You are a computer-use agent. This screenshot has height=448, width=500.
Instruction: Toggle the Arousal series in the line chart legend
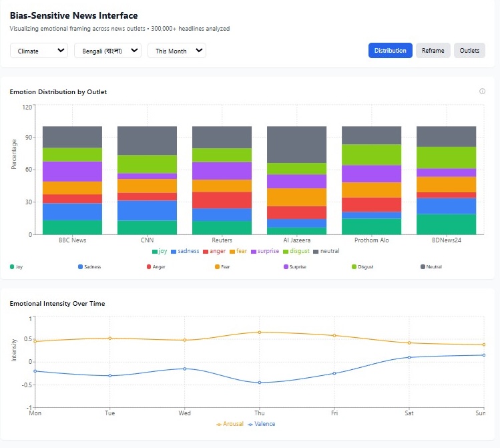(230, 424)
